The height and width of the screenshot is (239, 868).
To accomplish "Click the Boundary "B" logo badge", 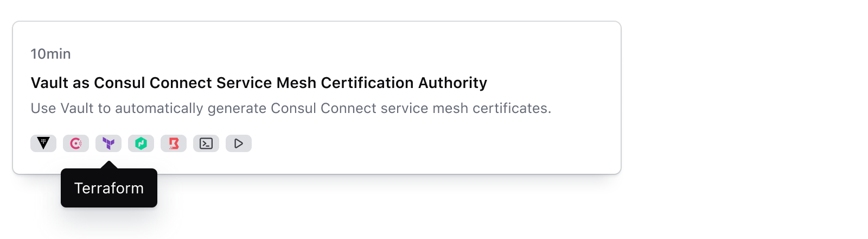I will [x=174, y=143].
